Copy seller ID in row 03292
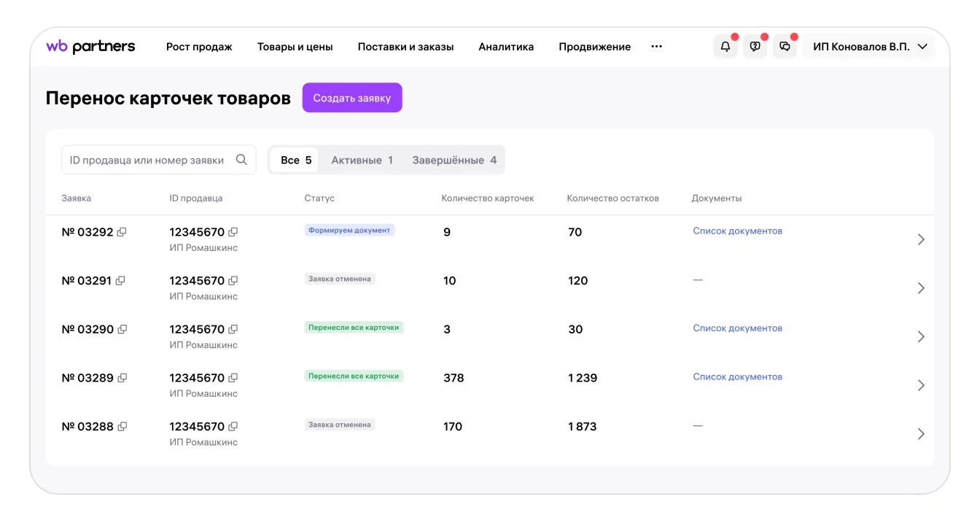Screen dimensions: 980x521 tap(233, 232)
